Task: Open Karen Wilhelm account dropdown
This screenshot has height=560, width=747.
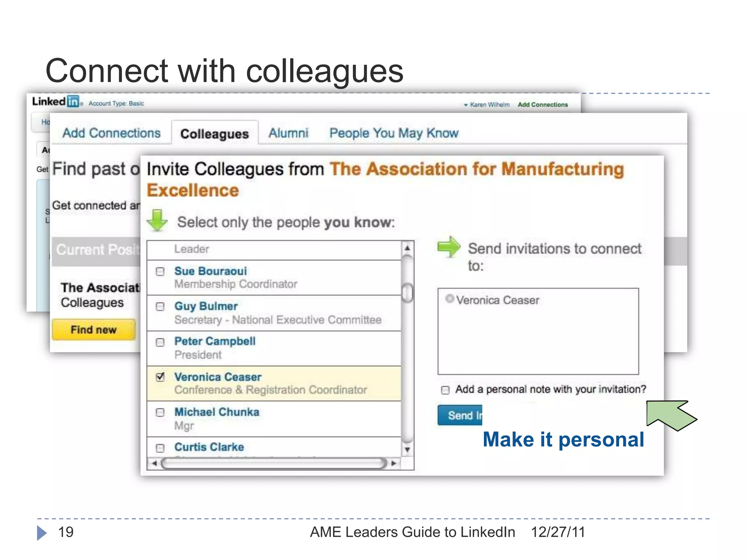Action: (x=487, y=105)
